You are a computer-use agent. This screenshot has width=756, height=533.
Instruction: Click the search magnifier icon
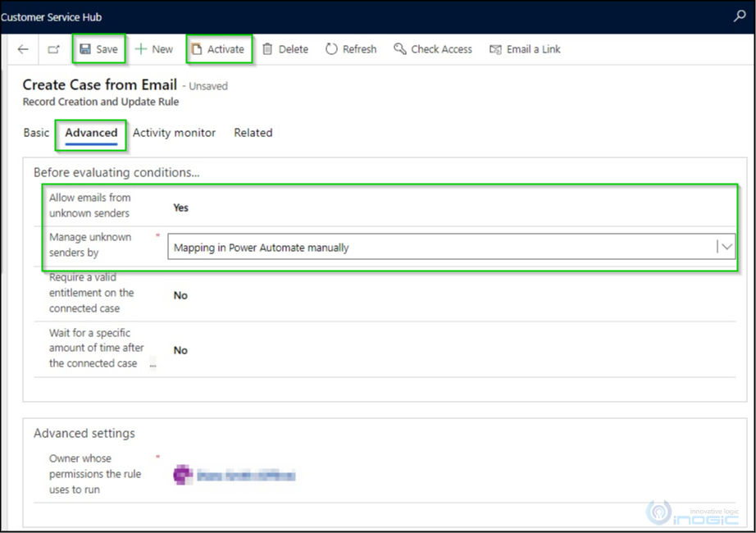pyautogui.click(x=740, y=16)
